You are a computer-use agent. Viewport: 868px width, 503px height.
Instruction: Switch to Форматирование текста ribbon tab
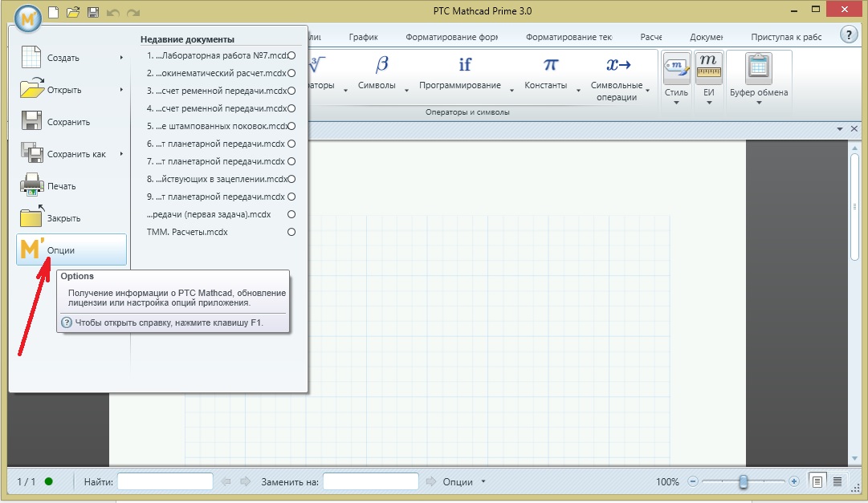568,37
